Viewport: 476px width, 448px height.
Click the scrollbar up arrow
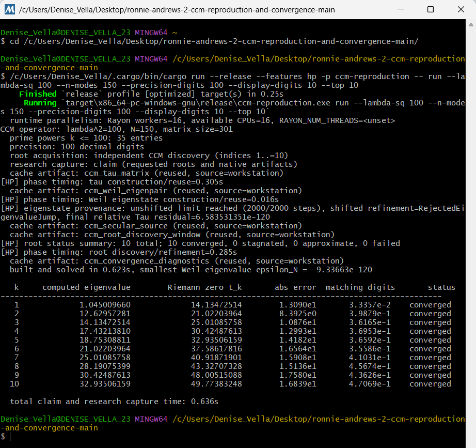click(471, 25)
